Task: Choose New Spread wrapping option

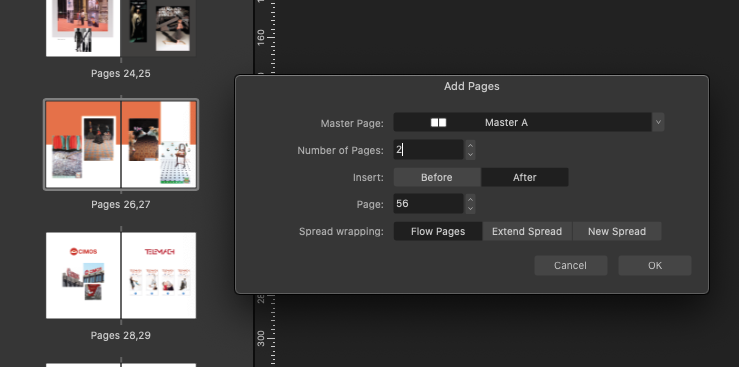Action: (617, 231)
